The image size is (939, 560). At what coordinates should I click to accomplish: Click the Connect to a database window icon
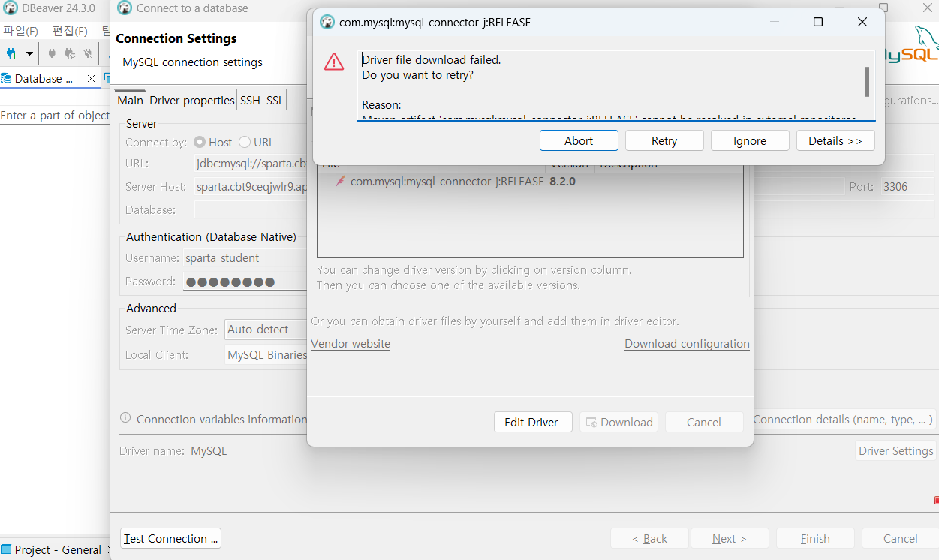(x=125, y=8)
